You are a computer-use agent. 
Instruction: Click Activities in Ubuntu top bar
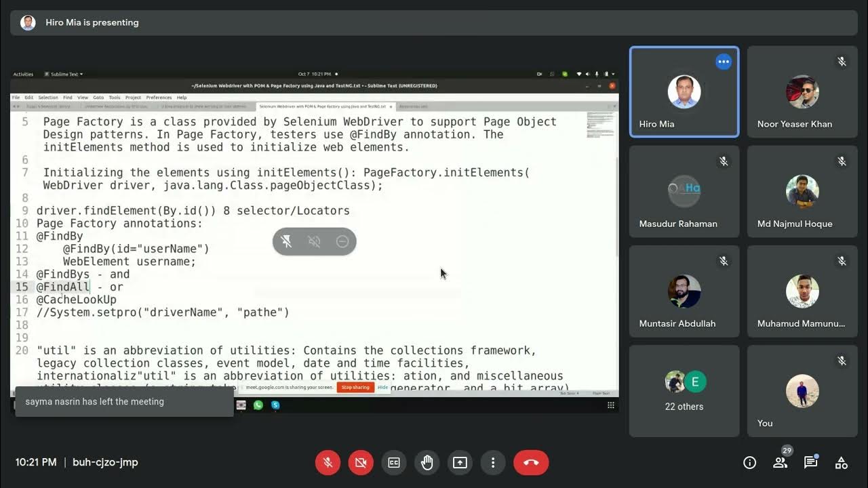pos(23,74)
